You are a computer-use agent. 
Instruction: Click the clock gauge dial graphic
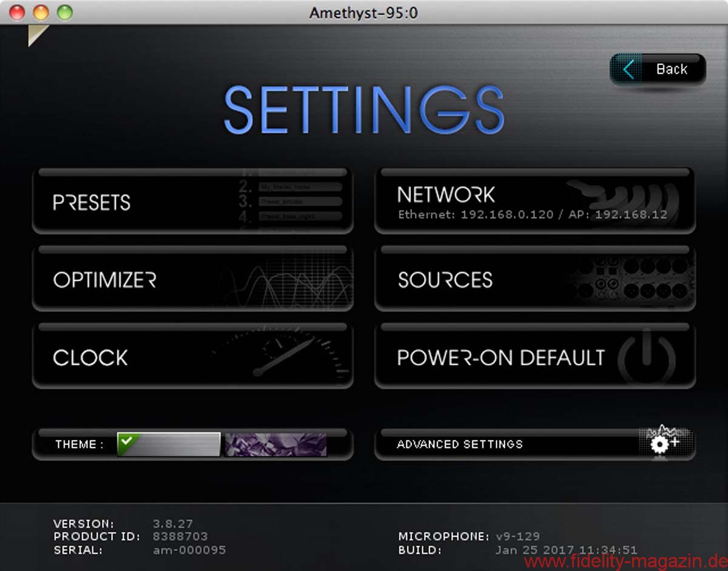point(285,357)
